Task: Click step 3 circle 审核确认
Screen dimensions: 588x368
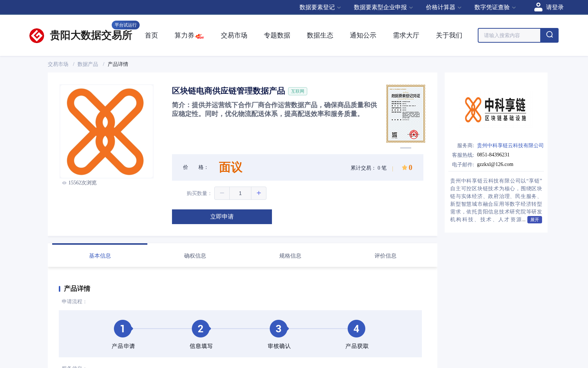Action: click(279, 329)
